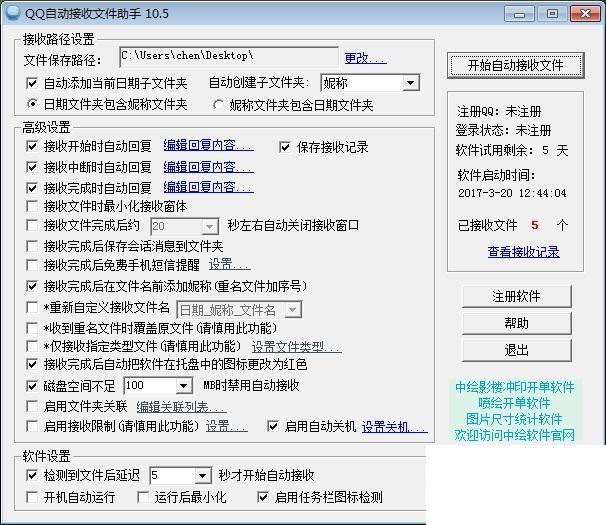The image size is (606, 525).
Task: Enable *收到重名文件时覆盖原文件 checkbox
Action: 32,328
